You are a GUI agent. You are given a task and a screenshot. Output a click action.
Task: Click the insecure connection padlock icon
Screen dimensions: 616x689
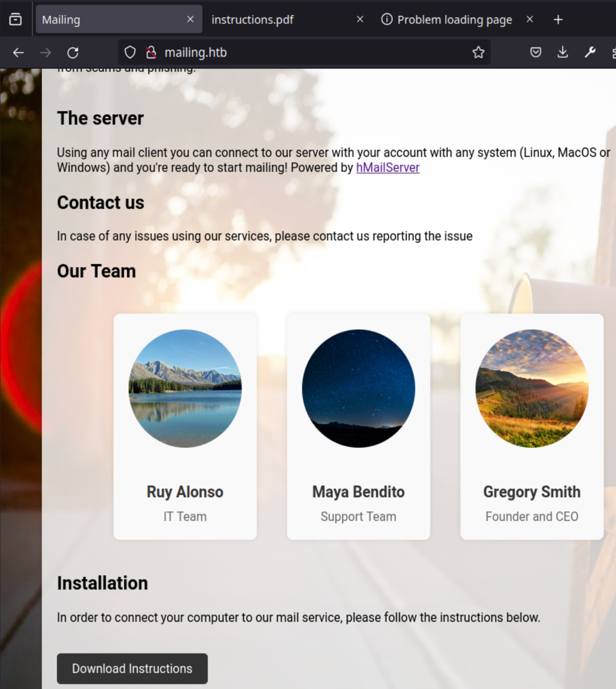151,53
